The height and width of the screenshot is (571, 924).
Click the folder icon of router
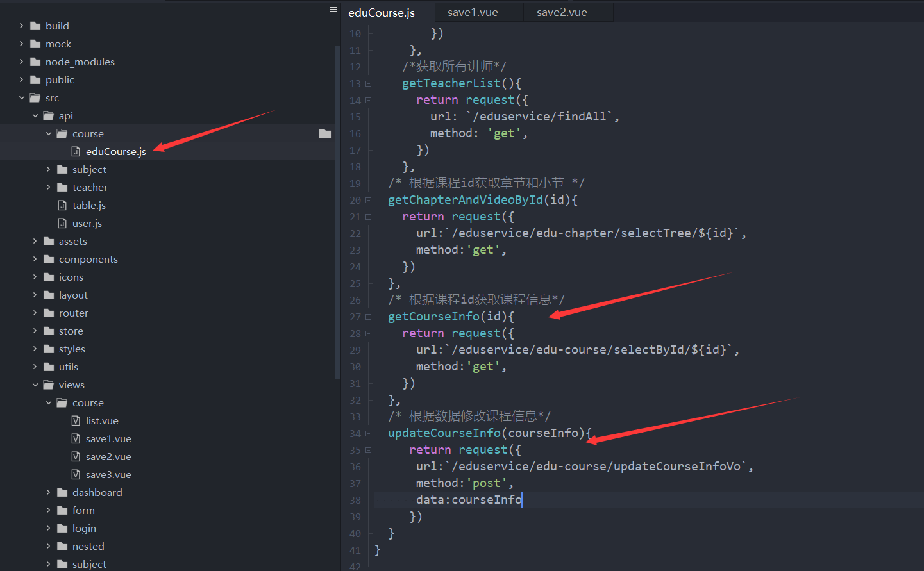[x=49, y=313]
